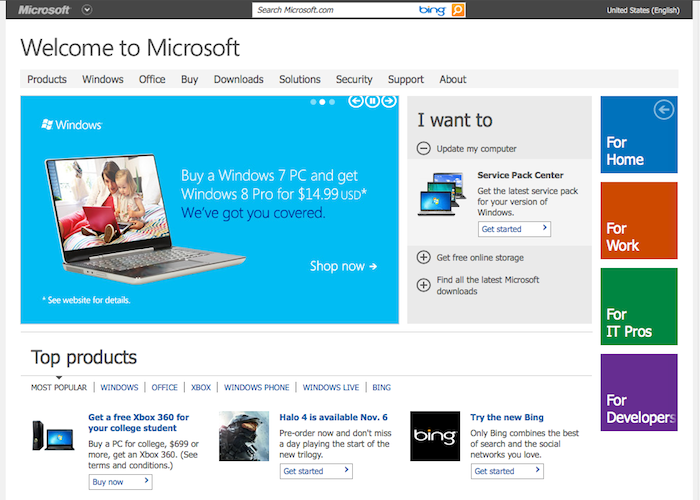Viewport: 700px width, 500px height.
Task: Select the WINDOWS LIVE tab
Action: [331, 388]
